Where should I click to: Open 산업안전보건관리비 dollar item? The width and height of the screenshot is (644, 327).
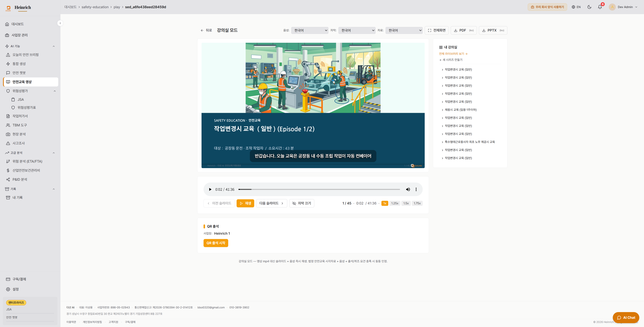pos(31,170)
